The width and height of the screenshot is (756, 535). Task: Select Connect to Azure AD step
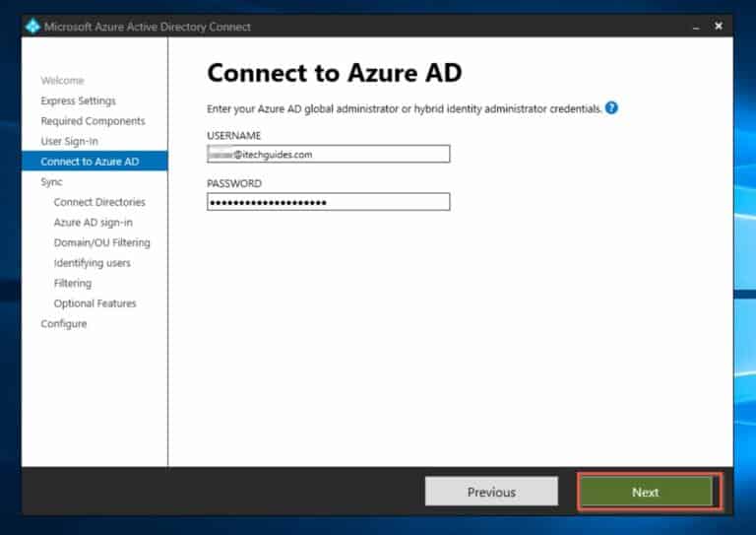(x=94, y=162)
